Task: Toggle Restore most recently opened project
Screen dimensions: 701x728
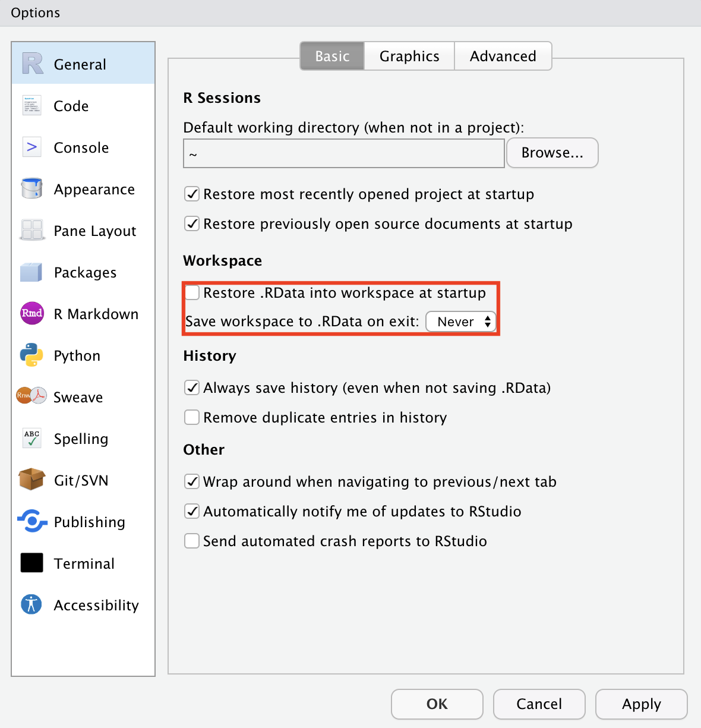Action: (192, 194)
